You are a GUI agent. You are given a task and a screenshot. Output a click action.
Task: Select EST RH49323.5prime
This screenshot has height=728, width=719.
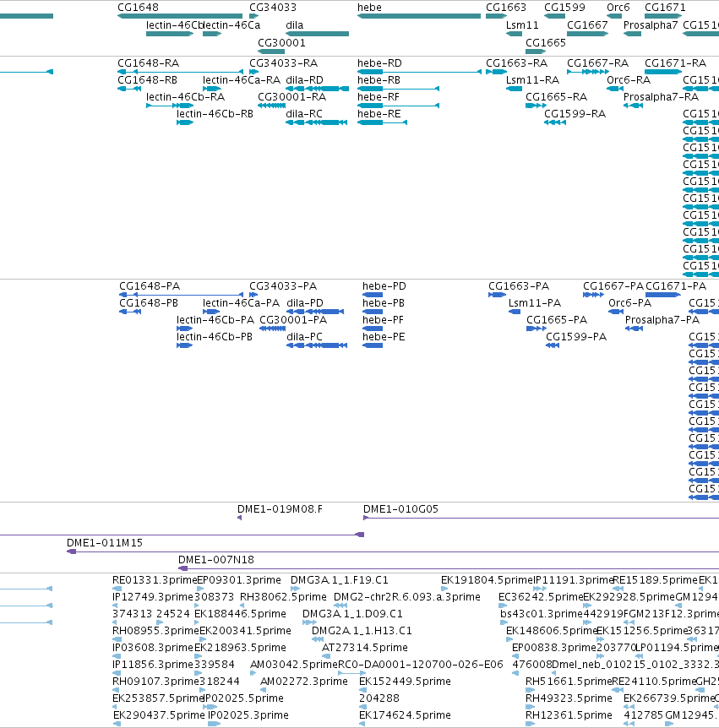coord(569,698)
